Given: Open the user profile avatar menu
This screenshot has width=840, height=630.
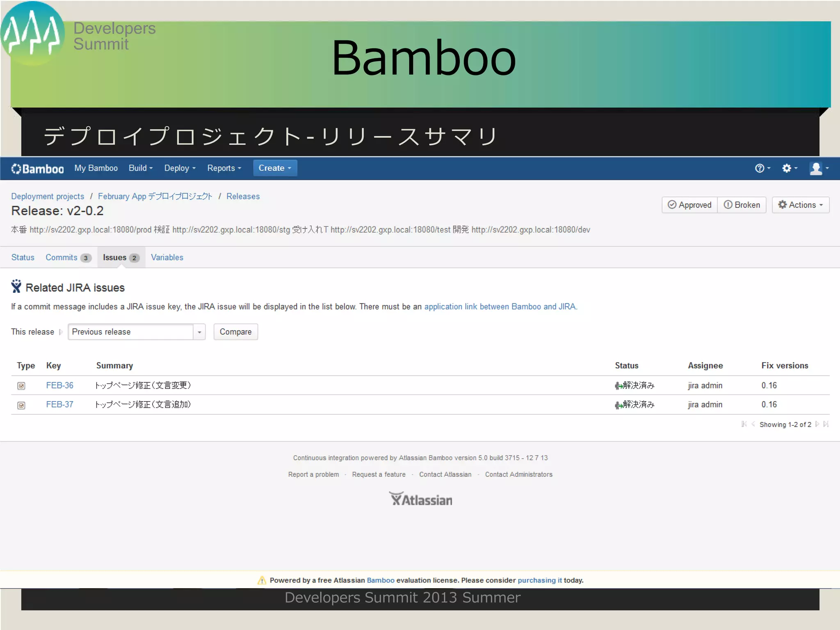Looking at the screenshot, I should pyautogui.click(x=819, y=168).
